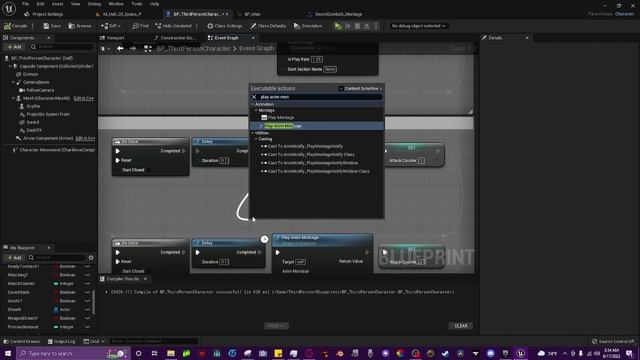Open the Content Drawer
This screenshot has width=640, height=360.
click(22, 341)
